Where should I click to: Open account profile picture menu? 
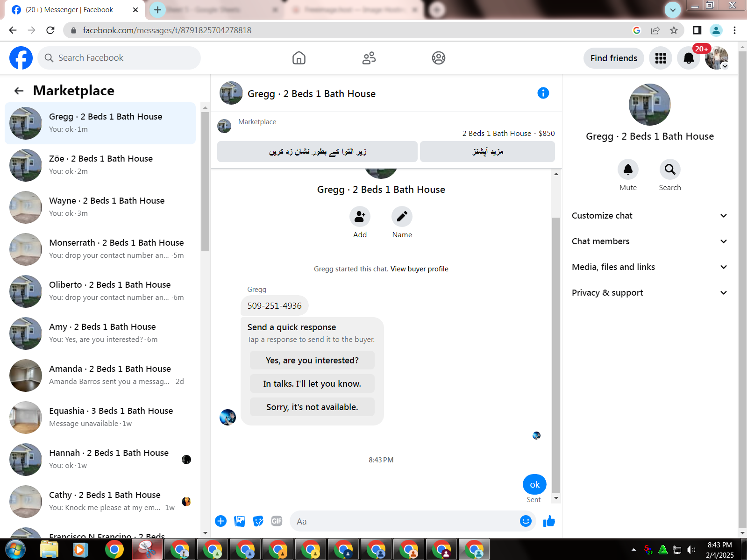717,58
